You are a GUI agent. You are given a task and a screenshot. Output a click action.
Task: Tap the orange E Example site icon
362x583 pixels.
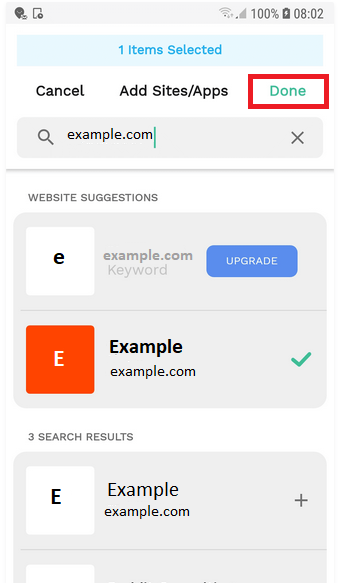(x=60, y=359)
